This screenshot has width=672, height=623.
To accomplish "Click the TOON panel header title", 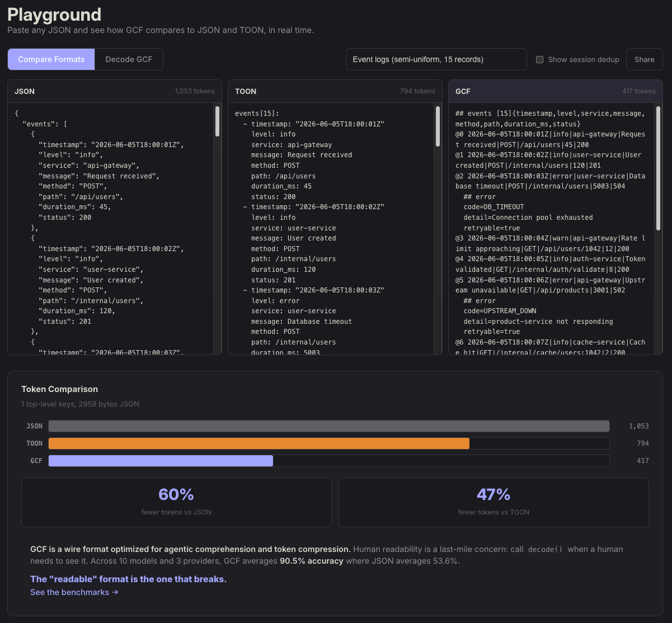I will coord(246,91).
